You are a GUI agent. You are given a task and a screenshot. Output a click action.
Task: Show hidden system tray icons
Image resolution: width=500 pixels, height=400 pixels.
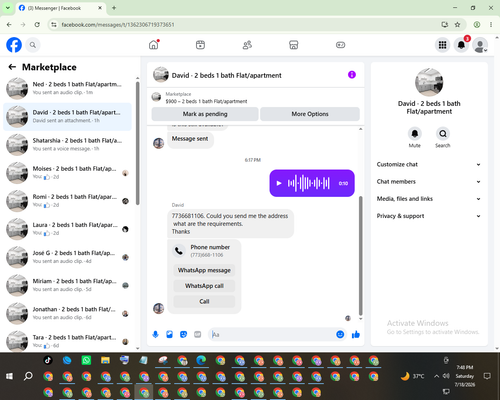pos(436,376)
